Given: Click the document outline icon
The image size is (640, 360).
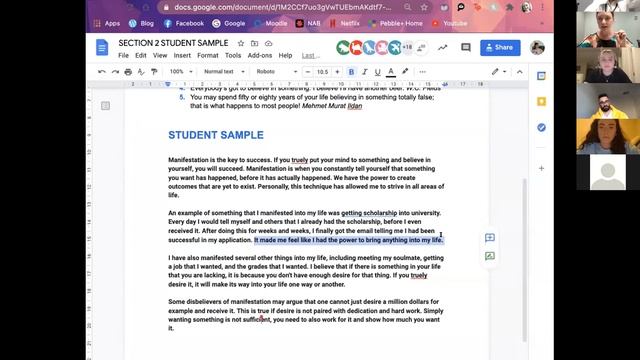Looking at the screenshot, I should pos(105,106).
